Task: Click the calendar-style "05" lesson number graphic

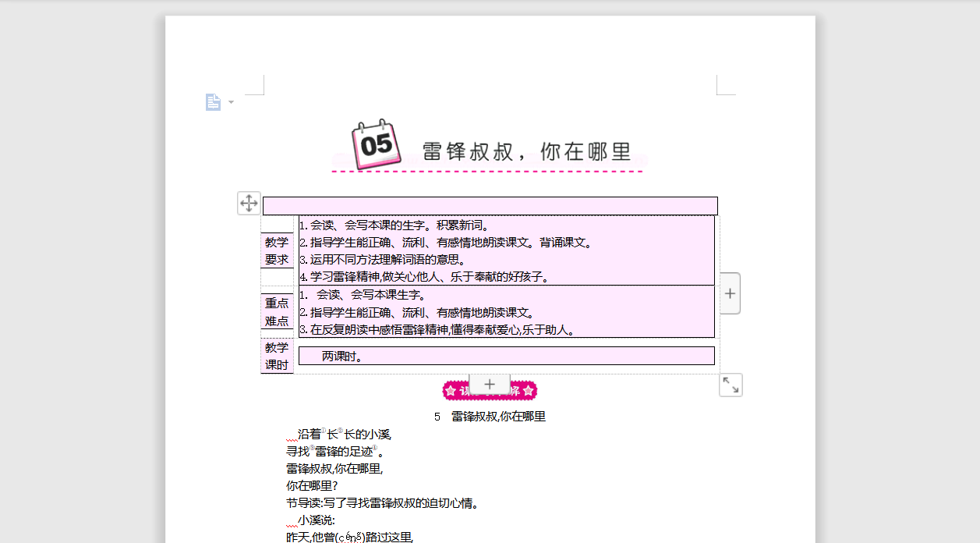Action: [375, 145]
